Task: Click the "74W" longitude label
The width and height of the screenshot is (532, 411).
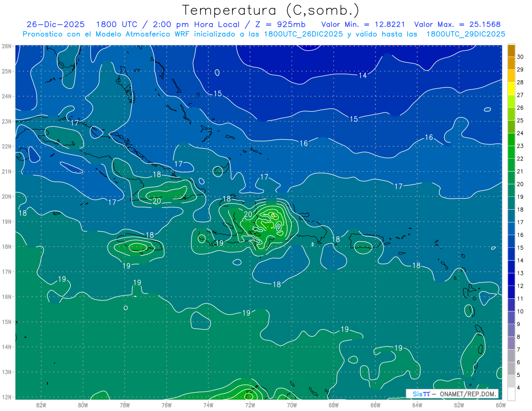Action: [208, 405]
